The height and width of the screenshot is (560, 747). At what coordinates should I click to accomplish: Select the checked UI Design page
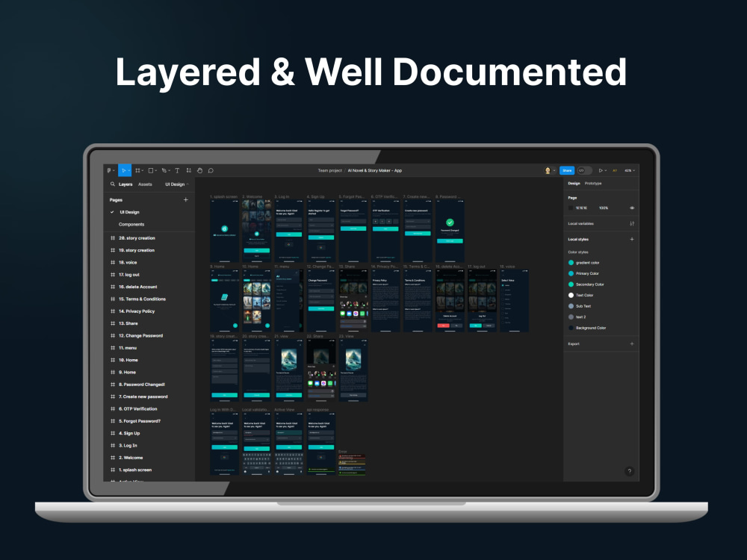click(x=129, y=212)
